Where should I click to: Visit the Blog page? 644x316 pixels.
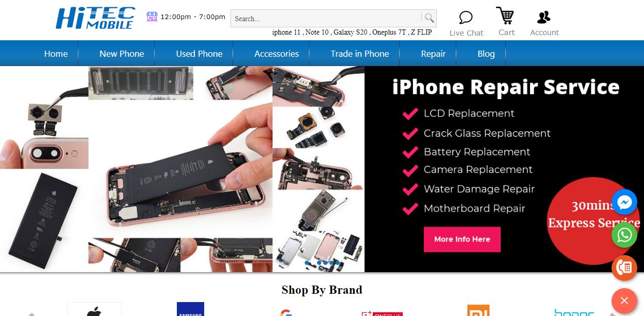486,54
